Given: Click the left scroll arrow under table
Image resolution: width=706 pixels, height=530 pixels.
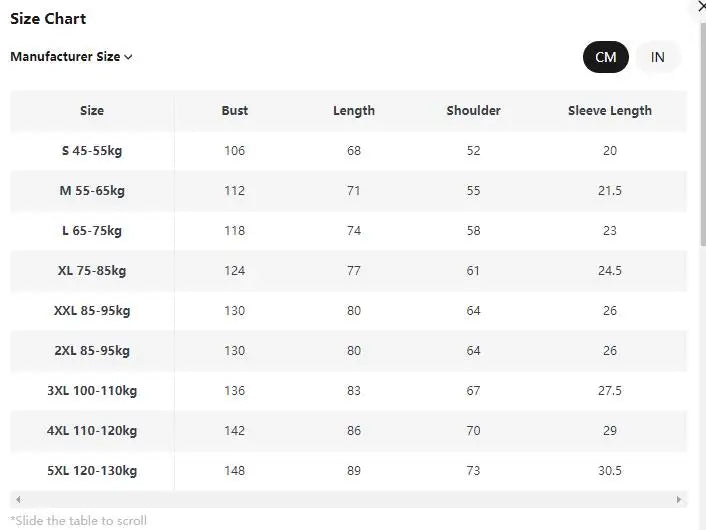Looking at the screenshot, I should point(18,499).
